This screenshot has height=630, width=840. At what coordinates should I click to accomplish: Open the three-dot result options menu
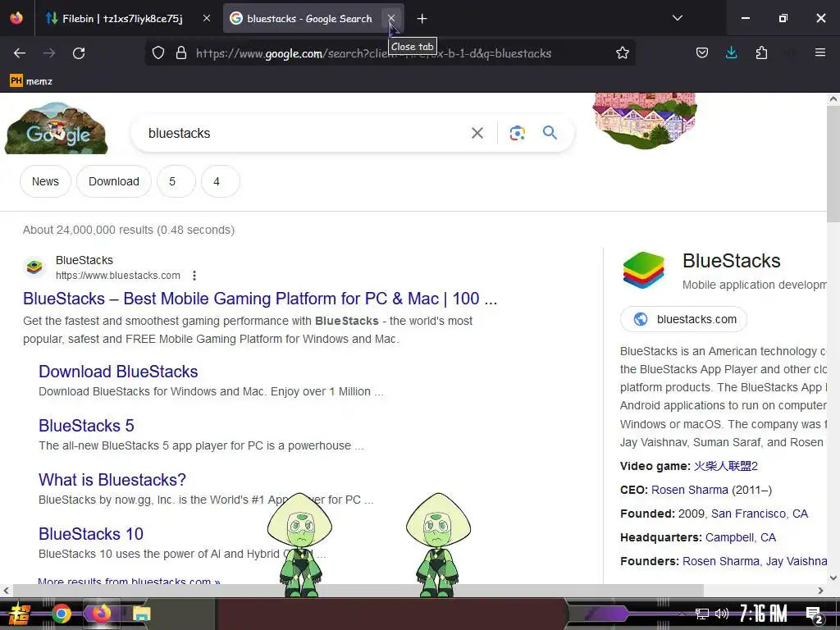(194, 276)
